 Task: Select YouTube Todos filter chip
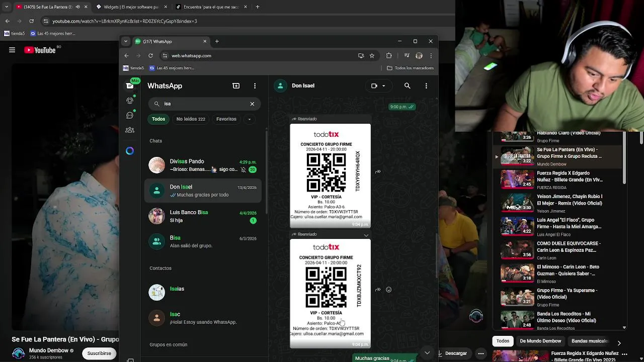point(503,341)
